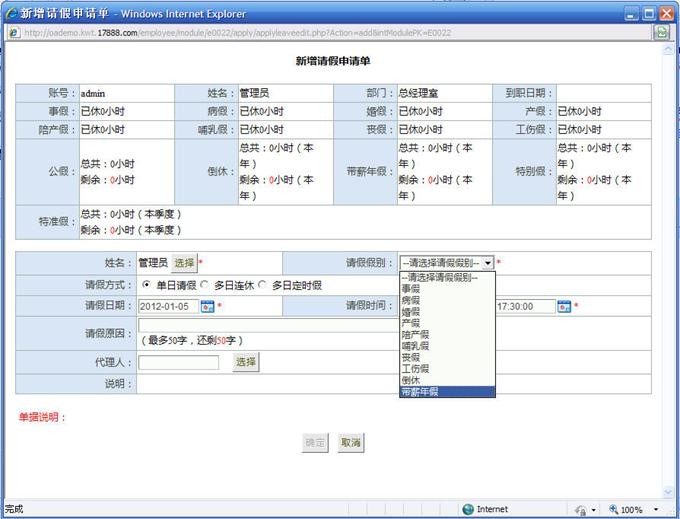Select the 单日请假 radio option
Image resolution: width=680 pixels, height=519 pixels.
pyautogui.click(x=147, y=285)
